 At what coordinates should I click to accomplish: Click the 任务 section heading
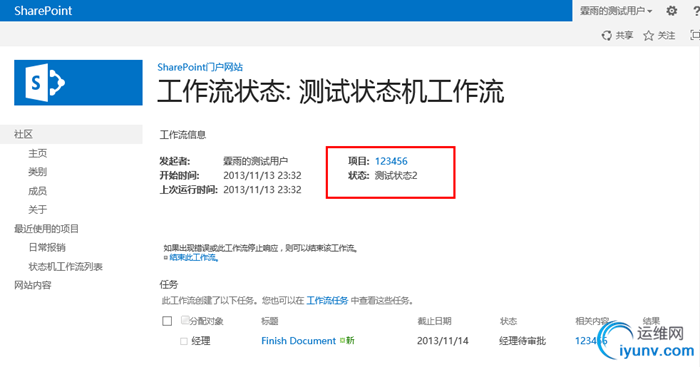tap(169, 284)
